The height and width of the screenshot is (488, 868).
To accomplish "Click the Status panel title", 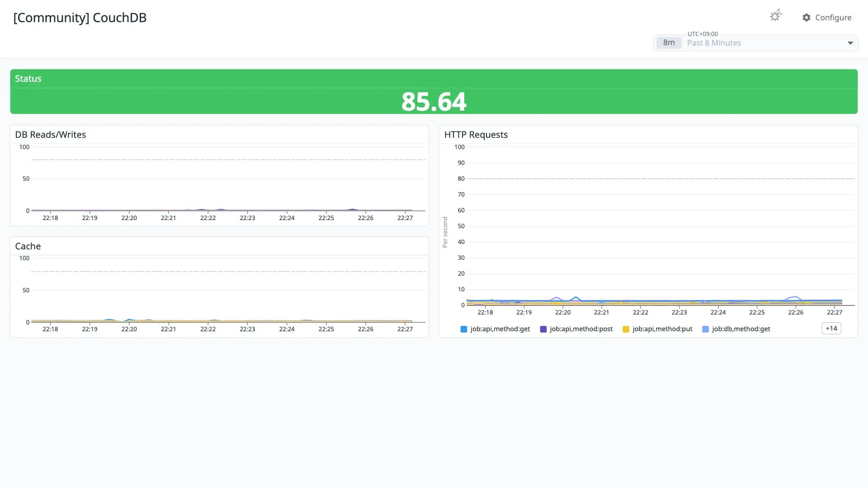I will pyautogui.click(x=28, y=79).
